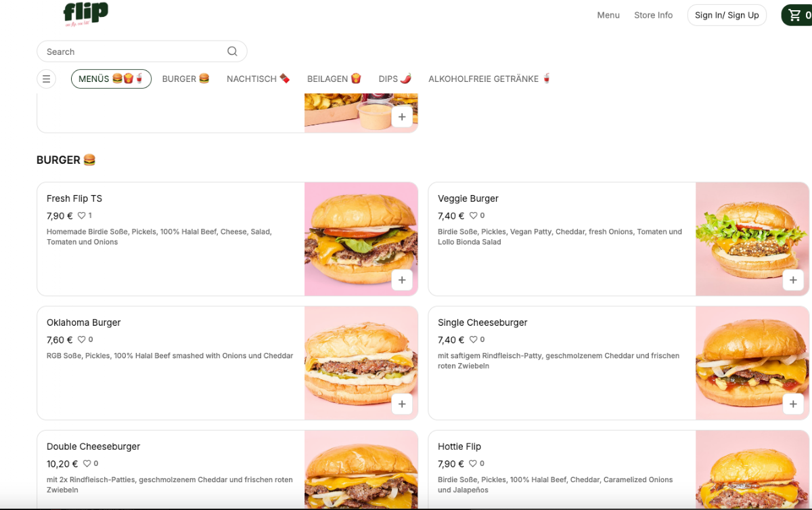Open the Menu link in header

[608, 15]
